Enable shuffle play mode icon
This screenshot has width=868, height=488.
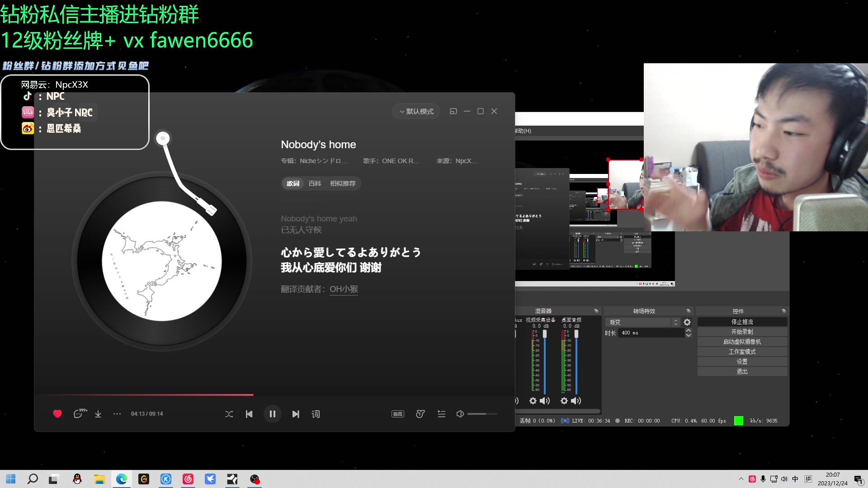229,414
